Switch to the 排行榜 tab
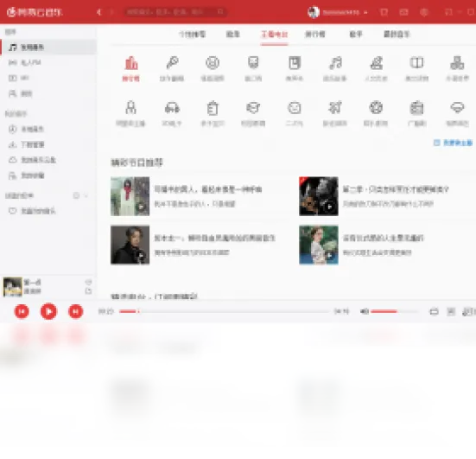476x459 pixels. 314,34
